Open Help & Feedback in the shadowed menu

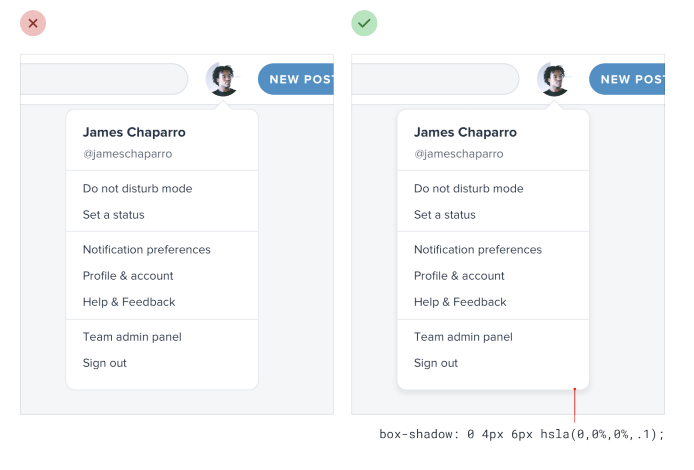coord(460,302)
